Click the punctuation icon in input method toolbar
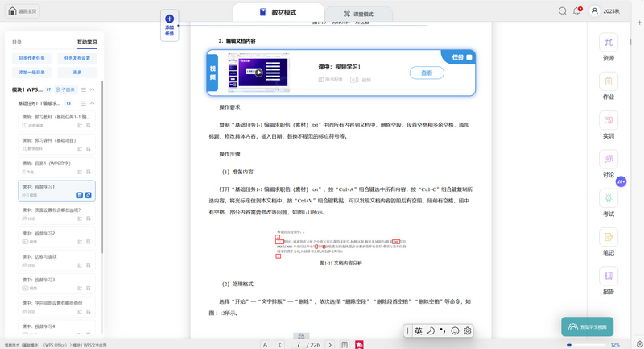The width and height of the screenshot is (644, 349). click(x=442, y=331)
